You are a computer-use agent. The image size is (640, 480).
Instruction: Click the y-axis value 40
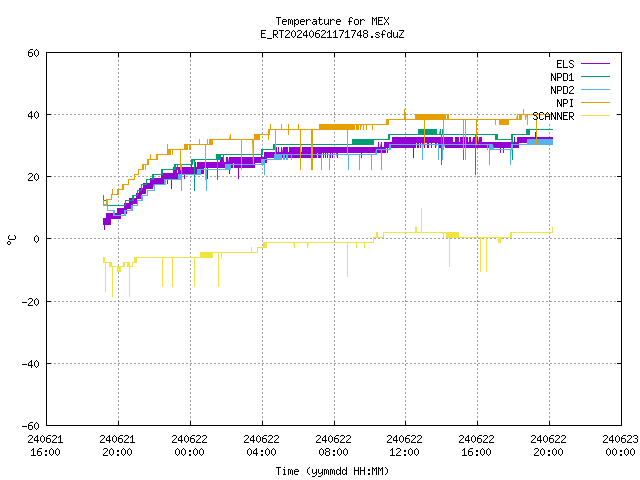tap(33, 115)
